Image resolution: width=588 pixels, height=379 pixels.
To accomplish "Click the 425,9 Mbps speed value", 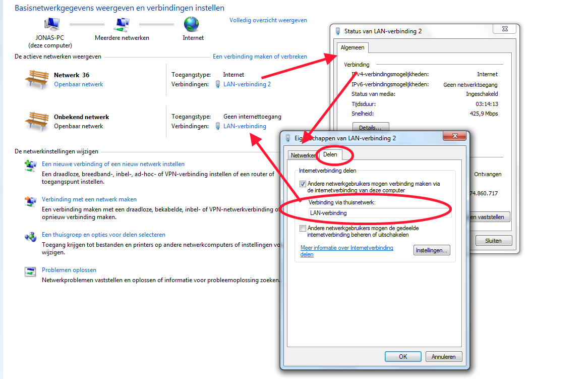I will point(484,114).
